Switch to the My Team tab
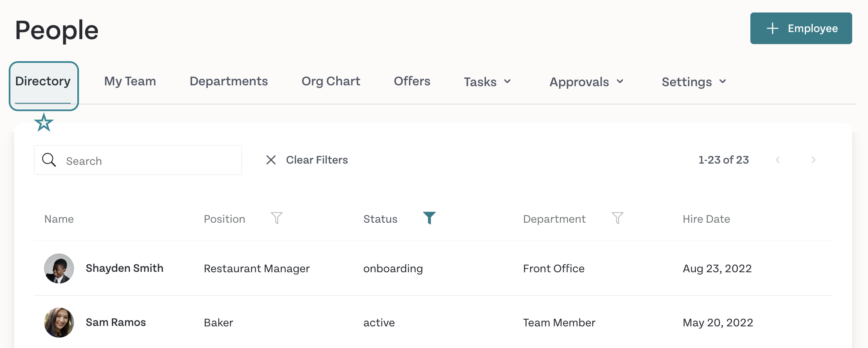 (x=130, y=81)
